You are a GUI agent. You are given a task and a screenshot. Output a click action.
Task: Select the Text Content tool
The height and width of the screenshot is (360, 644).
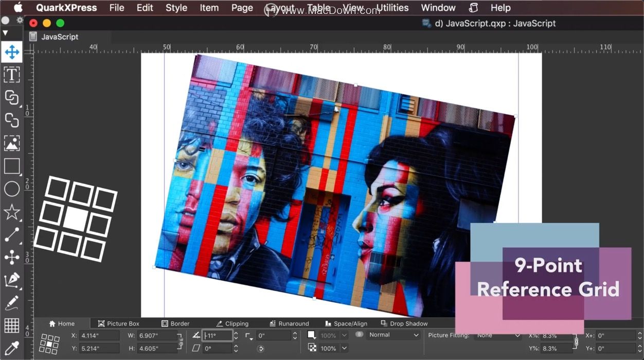point(12,75)
